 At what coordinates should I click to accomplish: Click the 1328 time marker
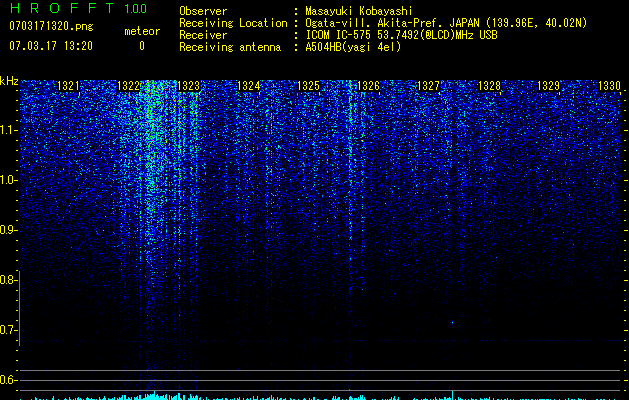[x=489, y=86]
